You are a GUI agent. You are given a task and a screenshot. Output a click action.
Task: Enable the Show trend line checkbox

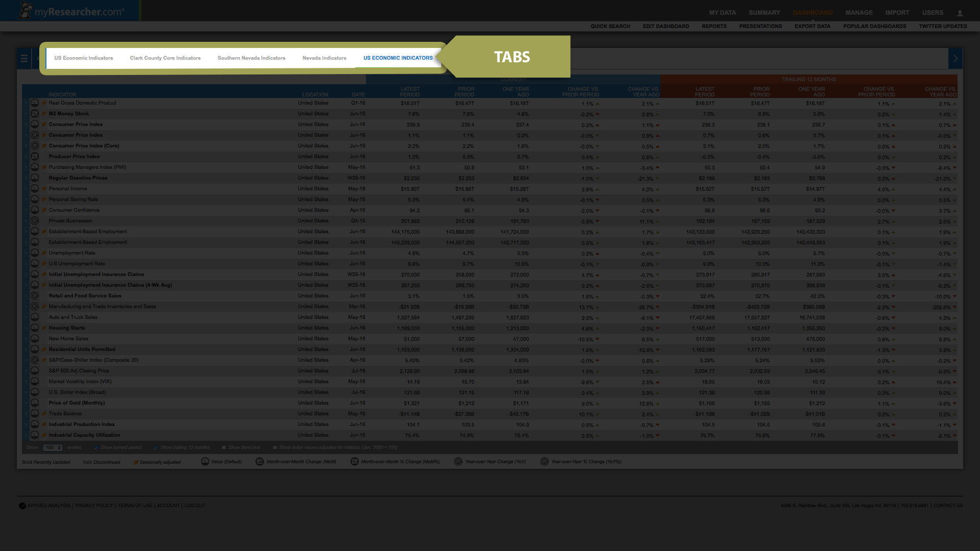pos(224,448)
